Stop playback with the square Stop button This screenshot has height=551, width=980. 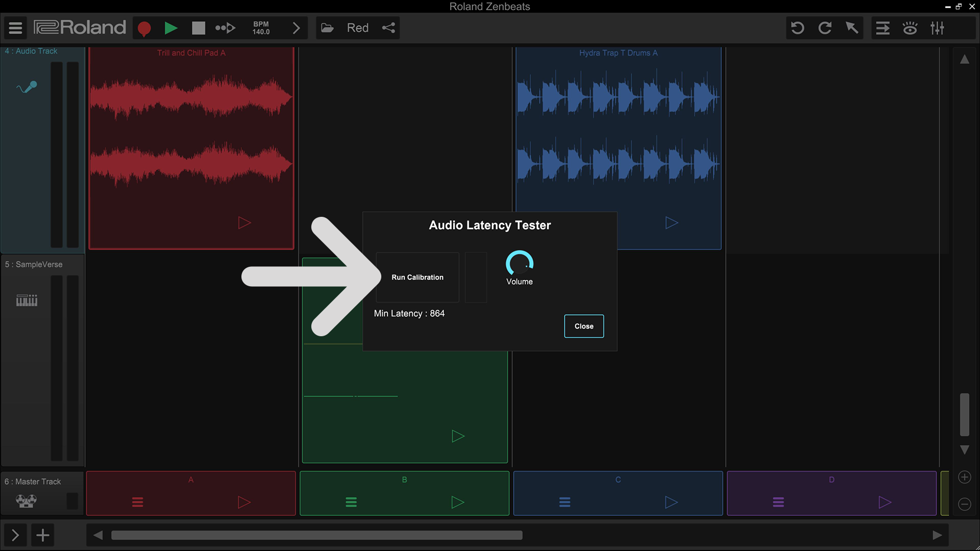(x=198, y=28)
